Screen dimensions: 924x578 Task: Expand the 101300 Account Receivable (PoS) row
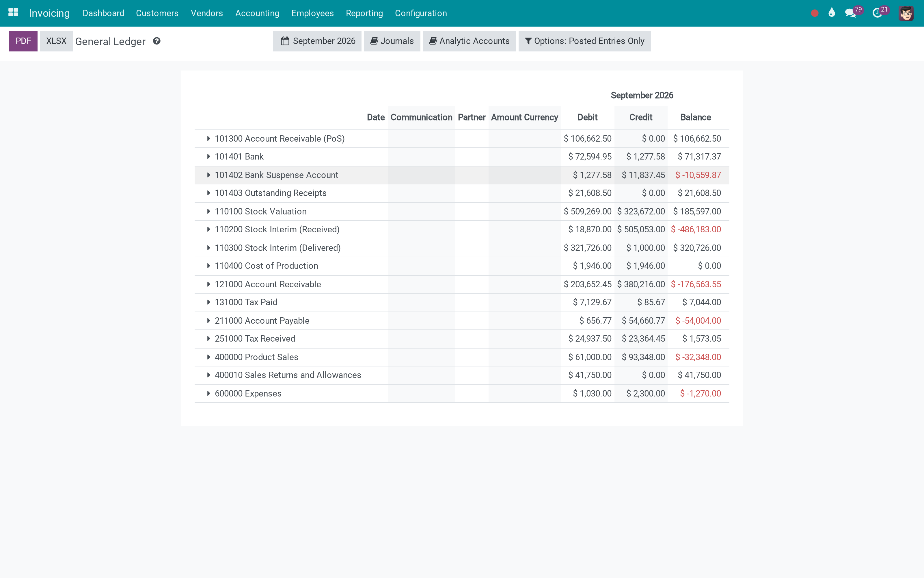point(208,138)
